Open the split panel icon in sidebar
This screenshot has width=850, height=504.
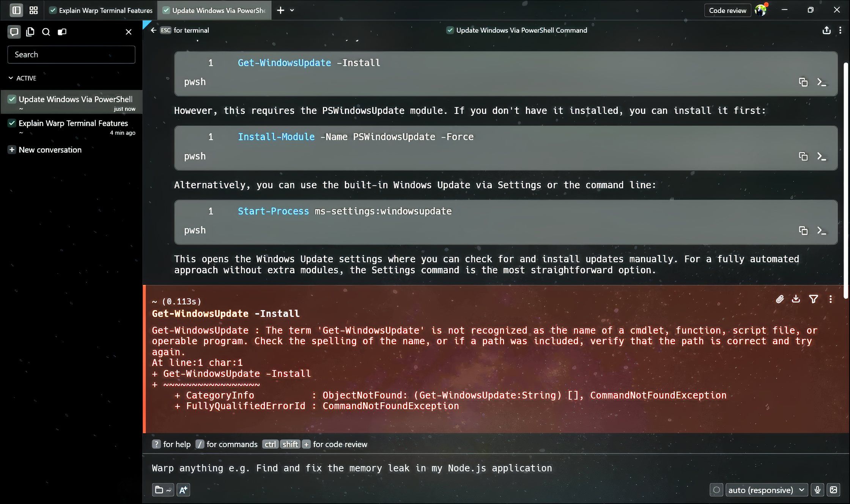point(62,32)
